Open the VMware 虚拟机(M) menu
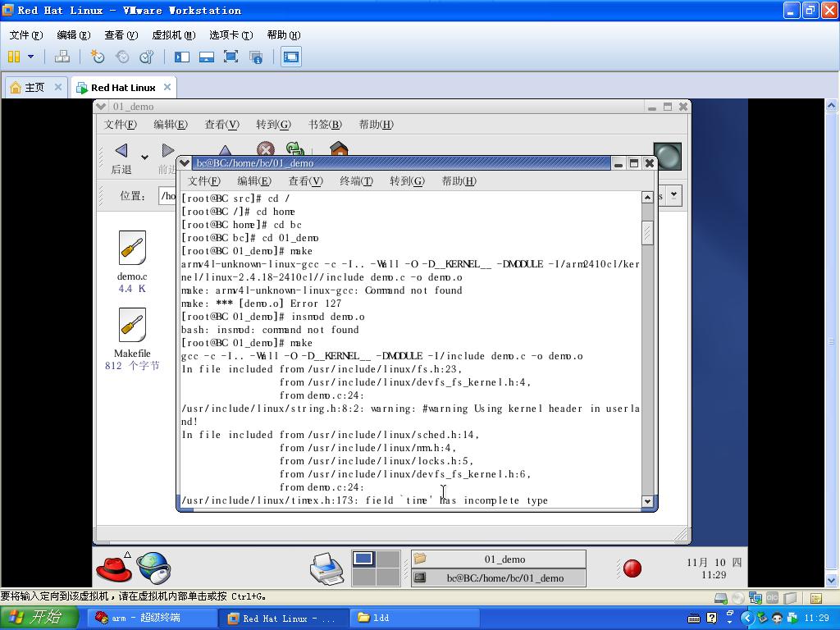The width and height of the screenshot is (840, 630). (x=174, y=34)
